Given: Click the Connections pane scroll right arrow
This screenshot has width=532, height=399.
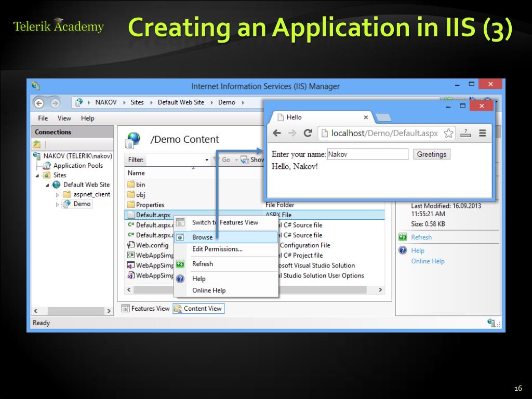Looking at the screenshot, I should pos(109,311).
